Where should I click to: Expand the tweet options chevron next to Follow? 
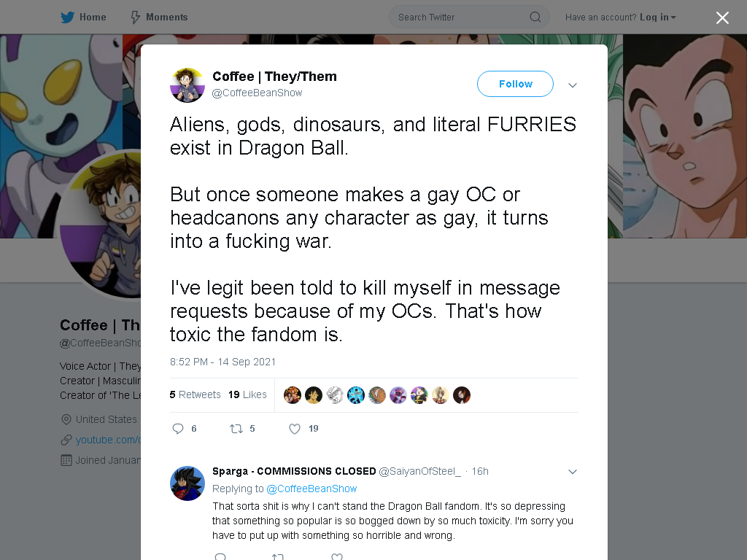[x=573, y=85]
